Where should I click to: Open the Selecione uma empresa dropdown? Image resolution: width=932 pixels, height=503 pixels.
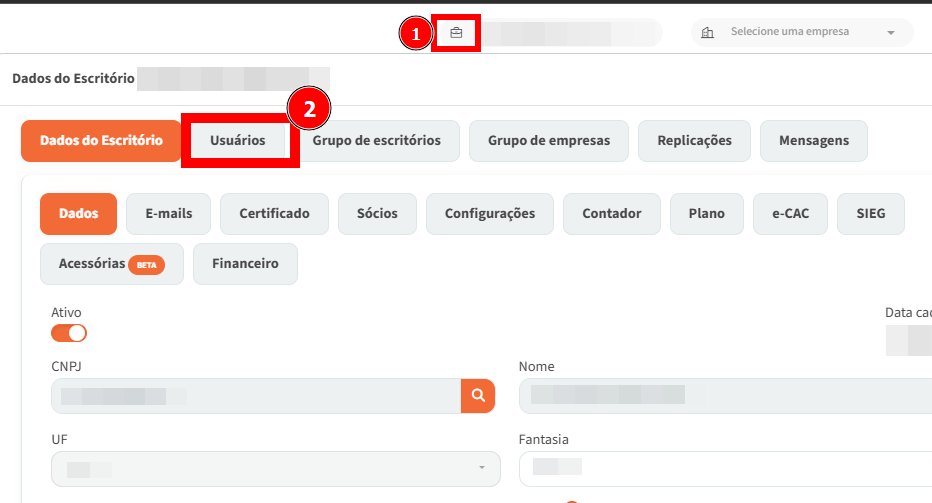tap(802, 32)
